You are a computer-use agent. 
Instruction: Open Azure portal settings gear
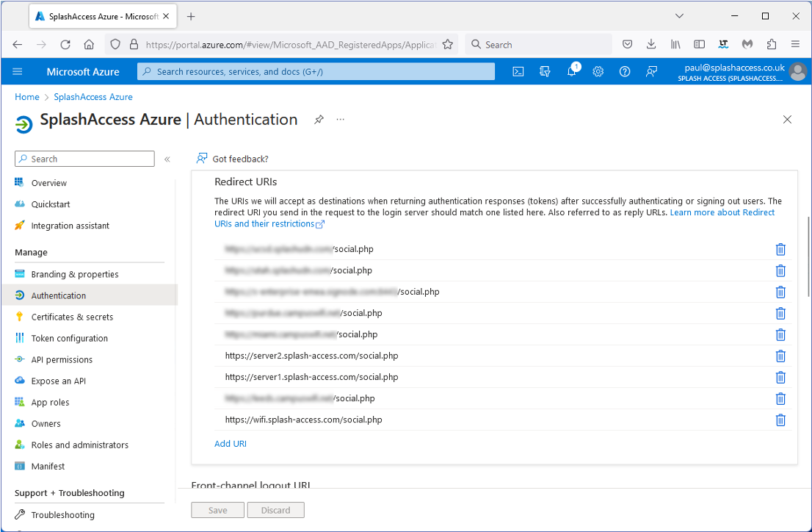(x=598, y=71)
